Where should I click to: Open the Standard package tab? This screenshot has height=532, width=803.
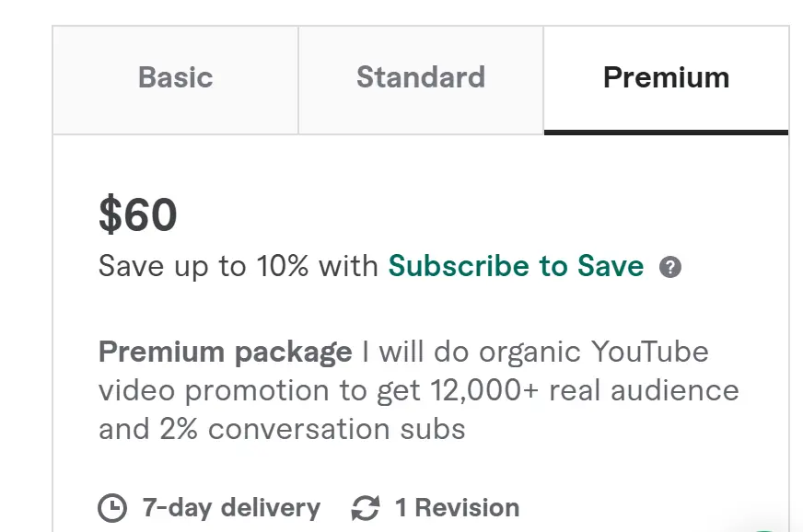click(x=421, y=78)
